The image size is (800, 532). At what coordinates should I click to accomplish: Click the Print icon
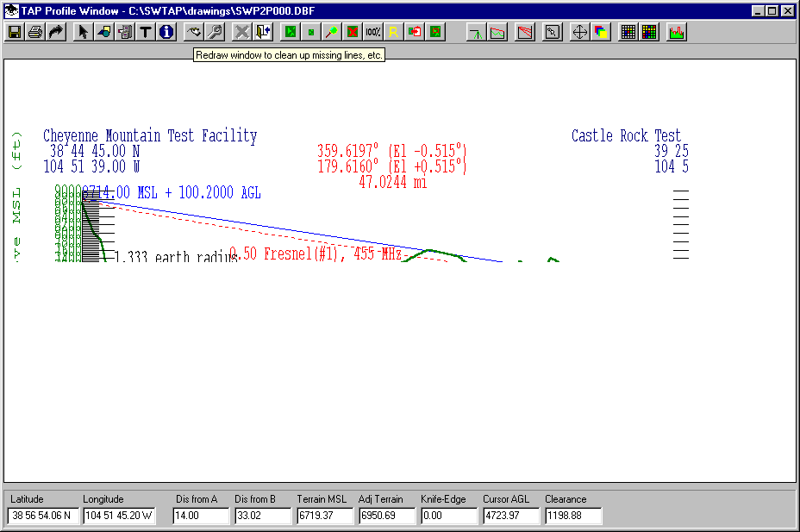35,32
